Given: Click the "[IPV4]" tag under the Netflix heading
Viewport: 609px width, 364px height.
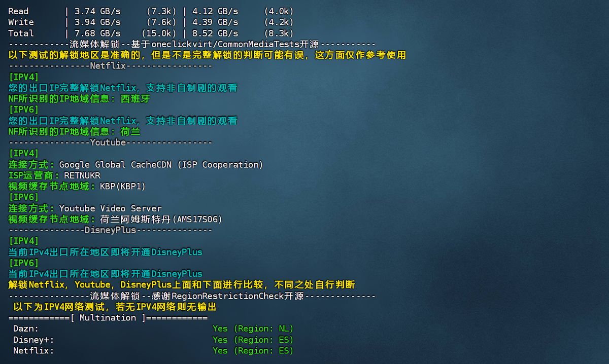Looking at the screenshot, I should 23,77.
